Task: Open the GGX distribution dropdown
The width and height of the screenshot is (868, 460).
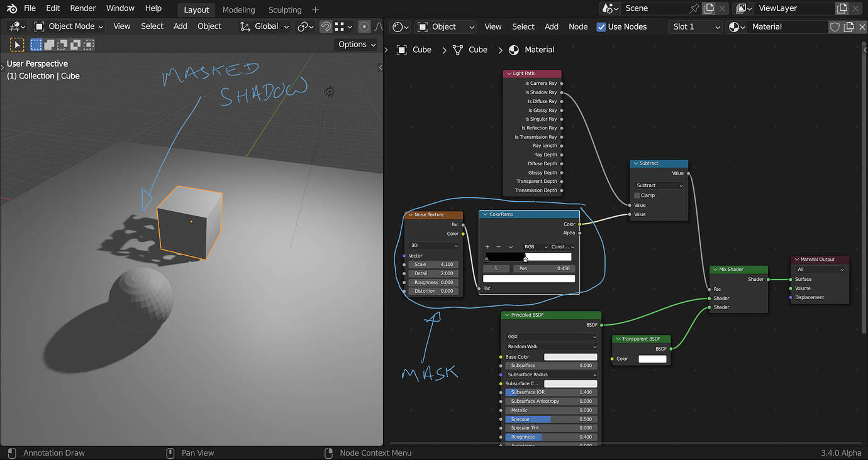Action: (551, 337)
